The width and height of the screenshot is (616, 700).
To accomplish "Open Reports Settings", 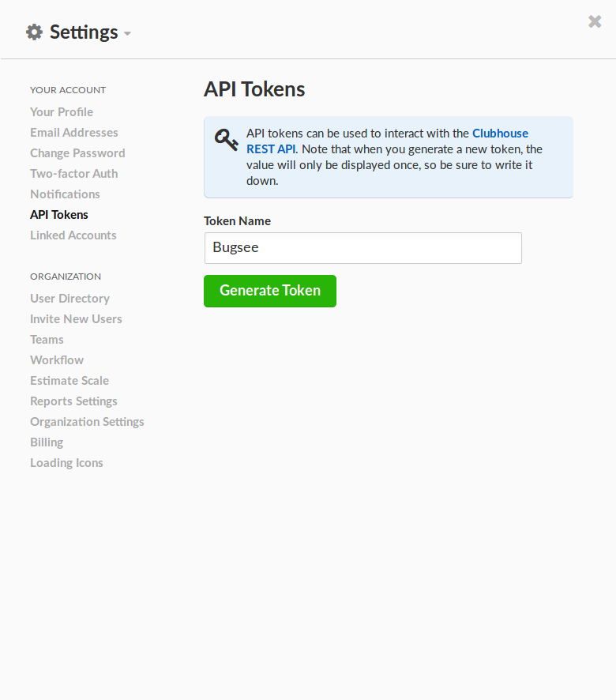I will point(73,401).
